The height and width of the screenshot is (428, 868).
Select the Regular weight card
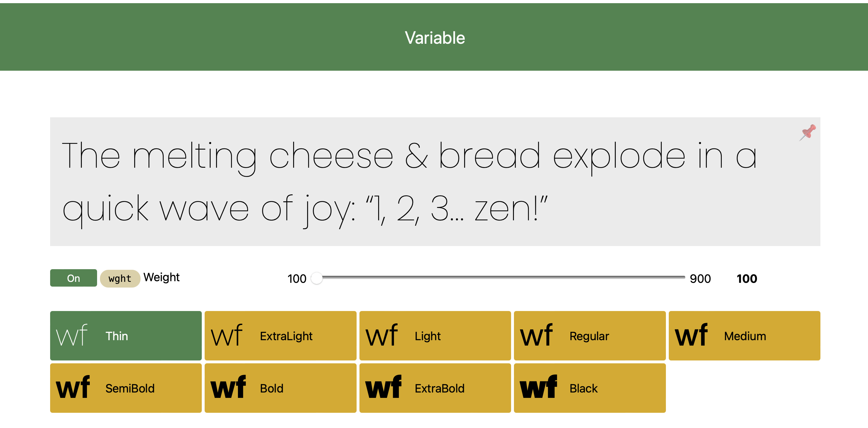coord(589,335)
